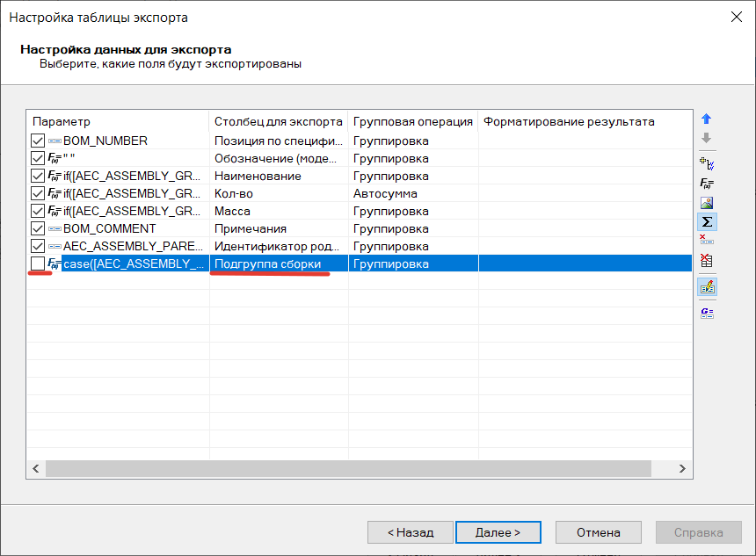Click the add parameter icon in side toolbar

706,162
